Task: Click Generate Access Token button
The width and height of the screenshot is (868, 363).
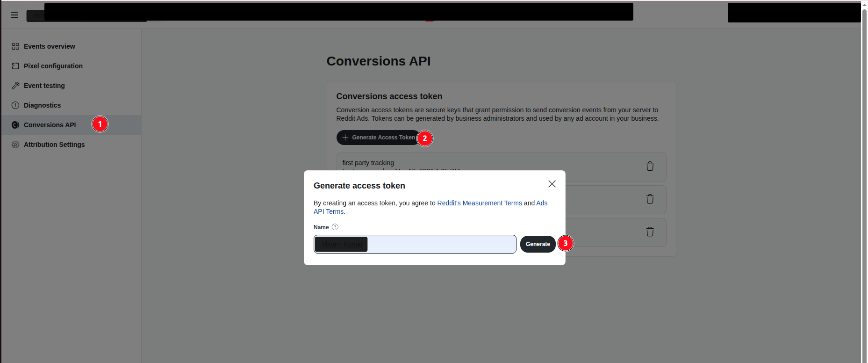Action: [x=378, y=138]
